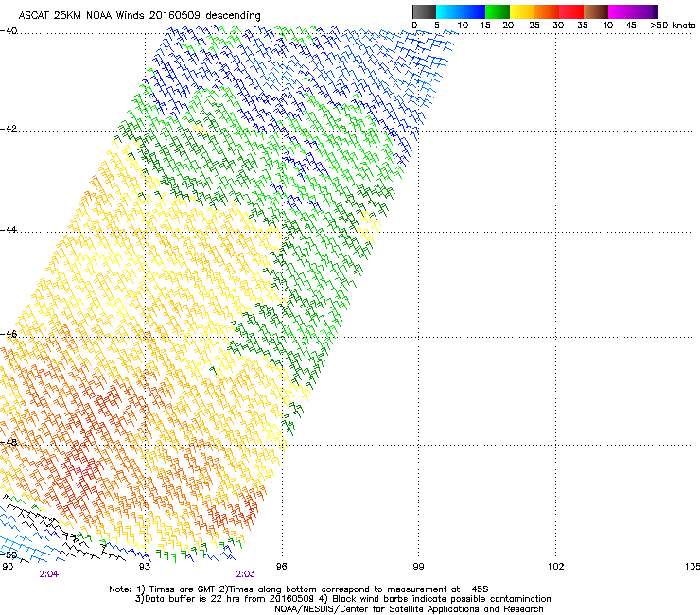The height and width of the screenshot is (615, 700).
Task: Click the '25' legend tick label
Action: click(534, 26)
